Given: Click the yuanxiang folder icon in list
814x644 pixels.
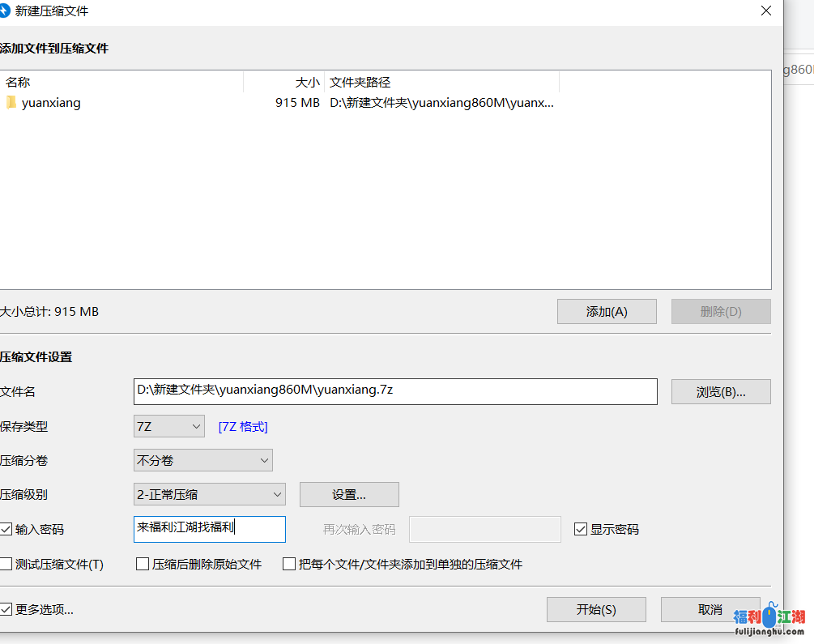Looking at the screenshot, I should tap(11, 103).
